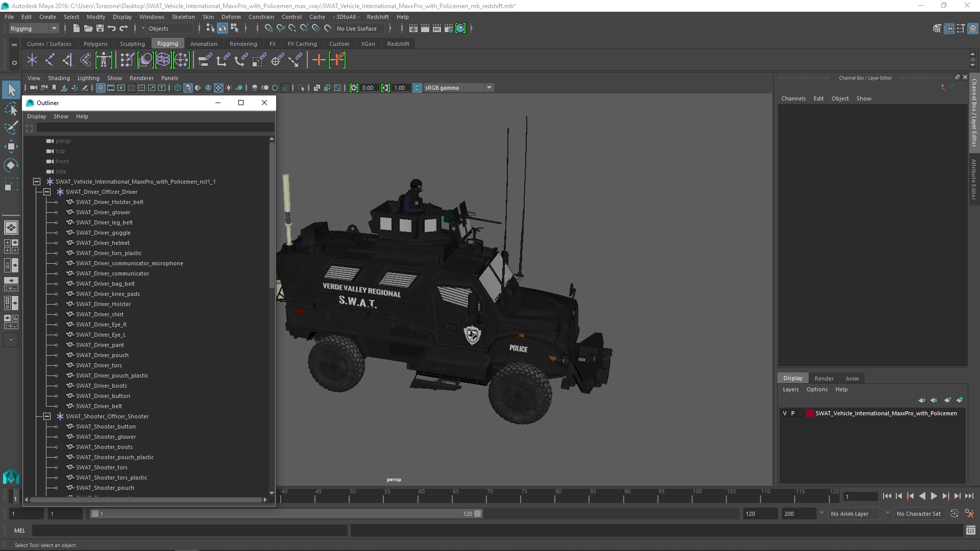Screen dimensions: 980x551
Task: Open Channel Box Channels menu
Action: (x=793, y=98)
